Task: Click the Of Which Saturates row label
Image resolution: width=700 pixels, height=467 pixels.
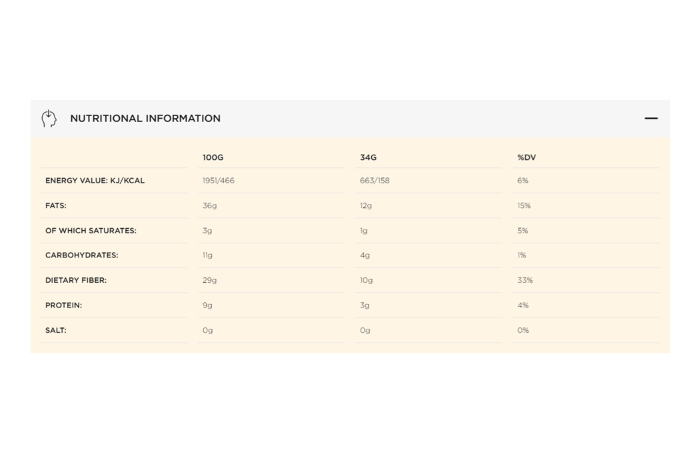Action: pyautogui.click(x=90, y=231)
